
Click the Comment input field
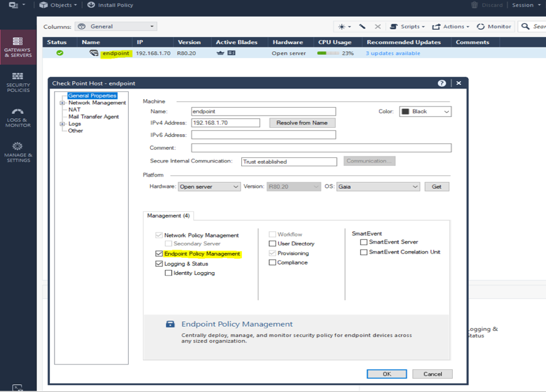[321, 148]
